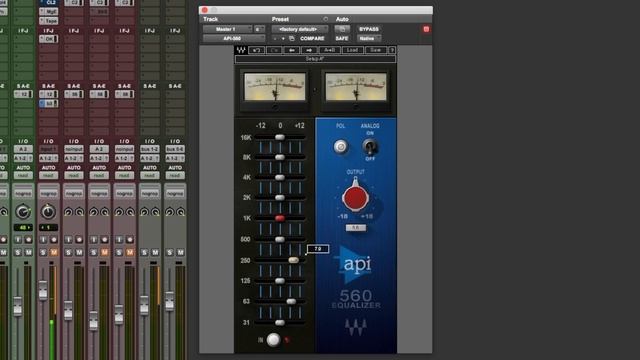Open bus 5-6 input path selector
Screen dimensions: 640x360
(175, 149)
